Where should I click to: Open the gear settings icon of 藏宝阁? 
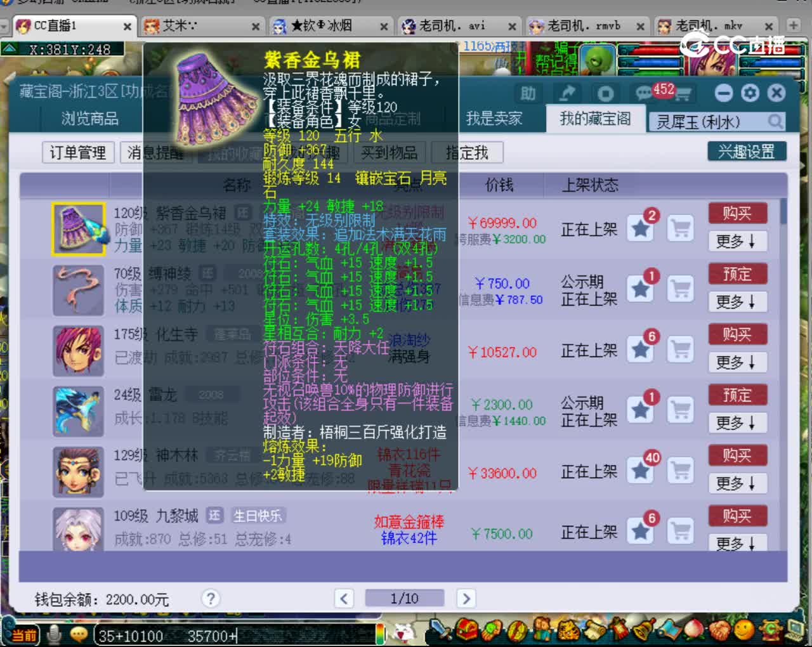(x=750, y=93)
